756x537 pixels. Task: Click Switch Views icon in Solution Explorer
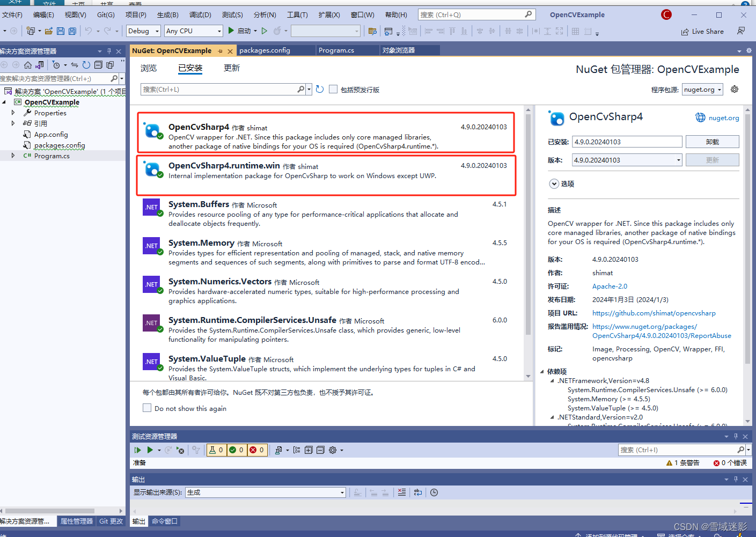click(40, 65)
